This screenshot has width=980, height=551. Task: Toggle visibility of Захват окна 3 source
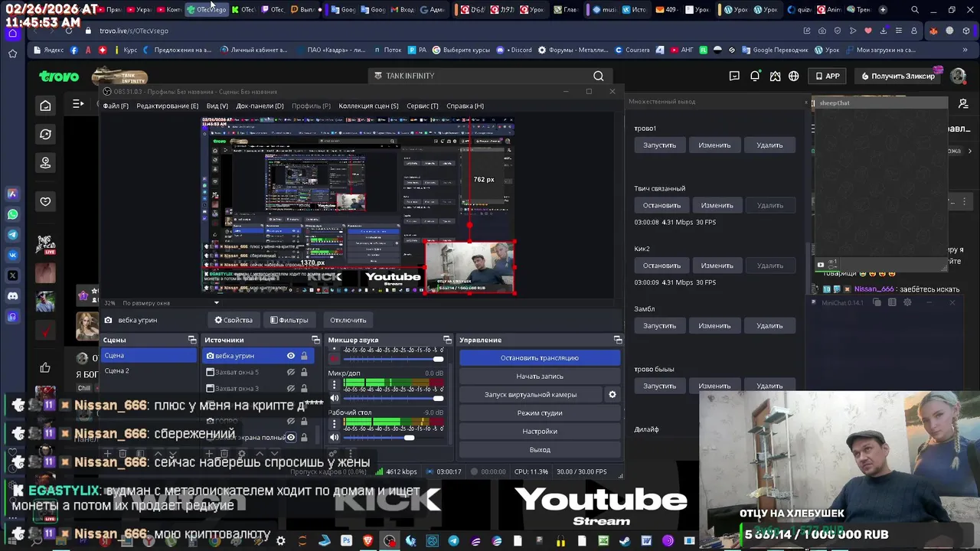[291, 388]
